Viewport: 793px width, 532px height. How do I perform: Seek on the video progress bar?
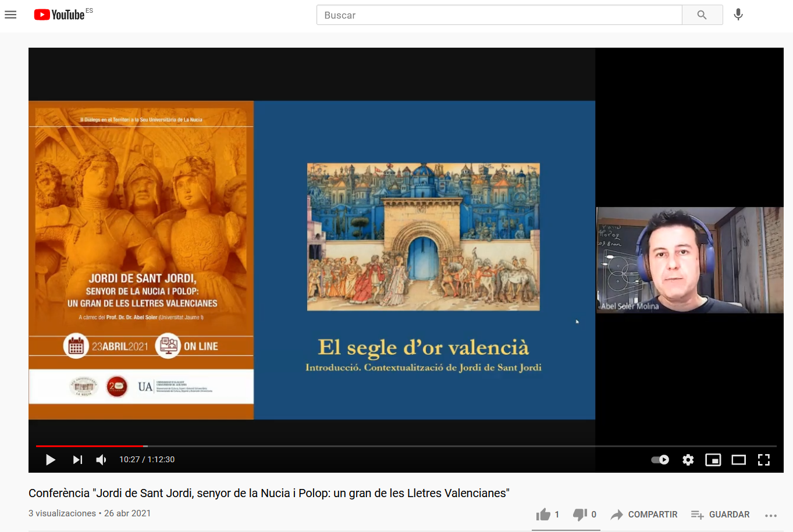[406, 446]
